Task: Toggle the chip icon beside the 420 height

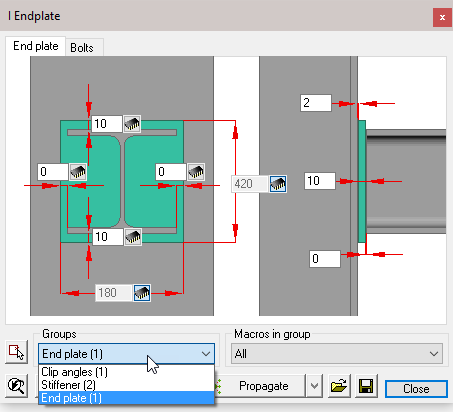Action: (x=278, y=184)
